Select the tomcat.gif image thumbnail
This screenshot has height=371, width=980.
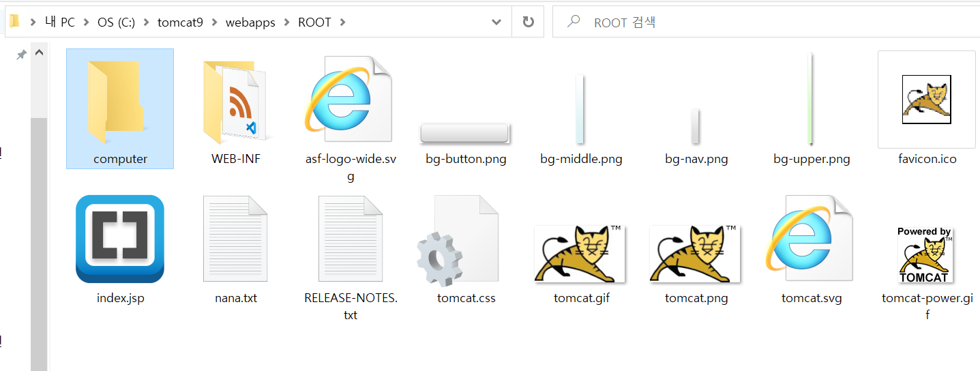(580, 253)
